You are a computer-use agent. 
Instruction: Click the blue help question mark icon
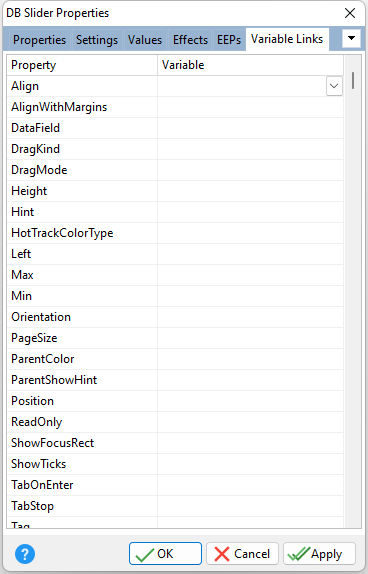pyautogui.click(x=25, y=554)
